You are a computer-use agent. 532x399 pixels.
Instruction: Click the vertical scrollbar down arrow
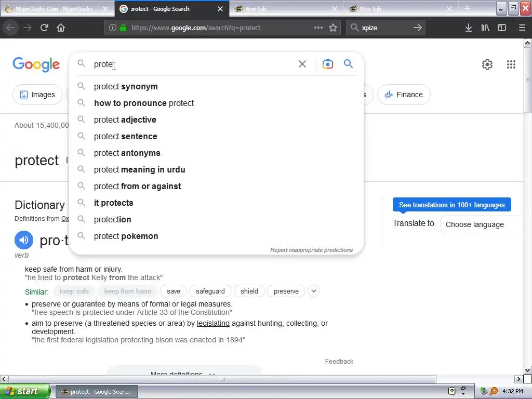point(528,370)
